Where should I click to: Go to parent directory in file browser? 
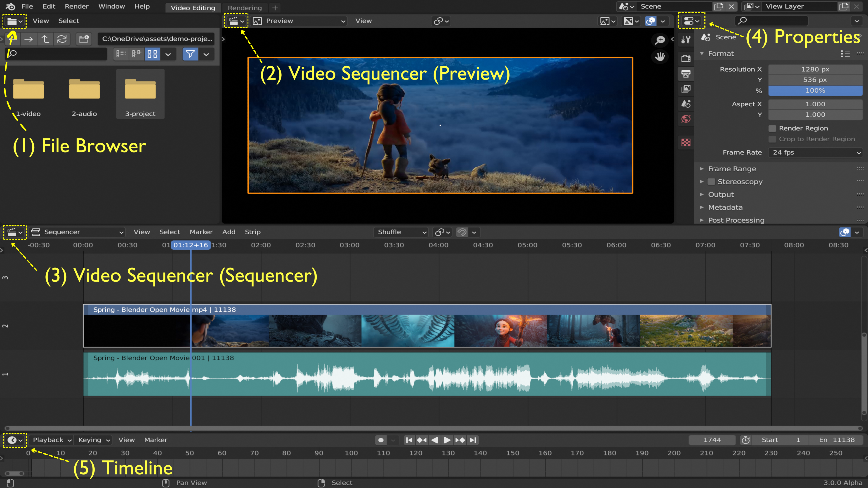[45, 39]
